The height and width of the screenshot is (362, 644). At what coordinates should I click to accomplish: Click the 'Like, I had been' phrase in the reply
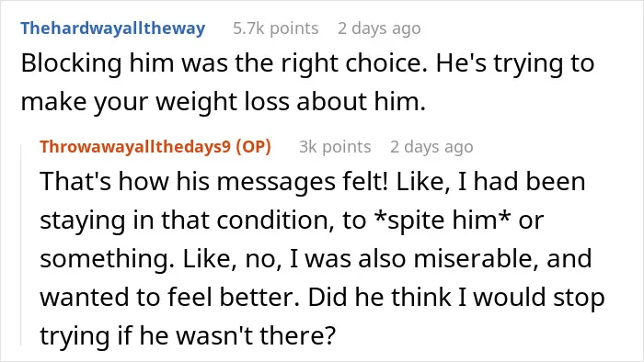pyautogui.click(x=490, y=182)
